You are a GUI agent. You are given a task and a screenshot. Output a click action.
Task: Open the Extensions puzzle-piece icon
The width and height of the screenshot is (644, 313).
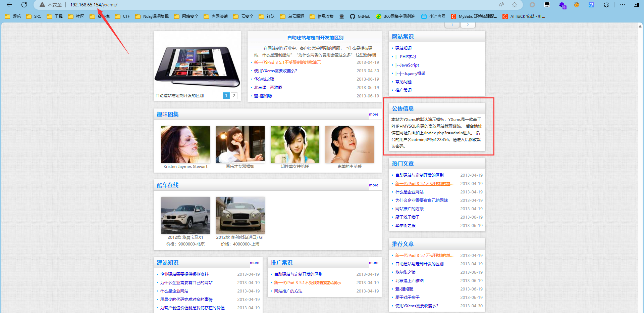click(x=606, y=5)
